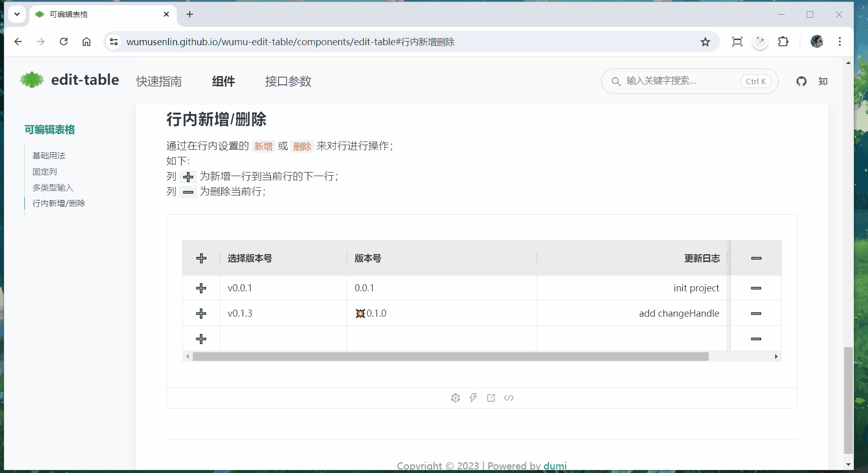
Task: Open the v0.1.3 version select dropdown
Action: coord(282,313)
